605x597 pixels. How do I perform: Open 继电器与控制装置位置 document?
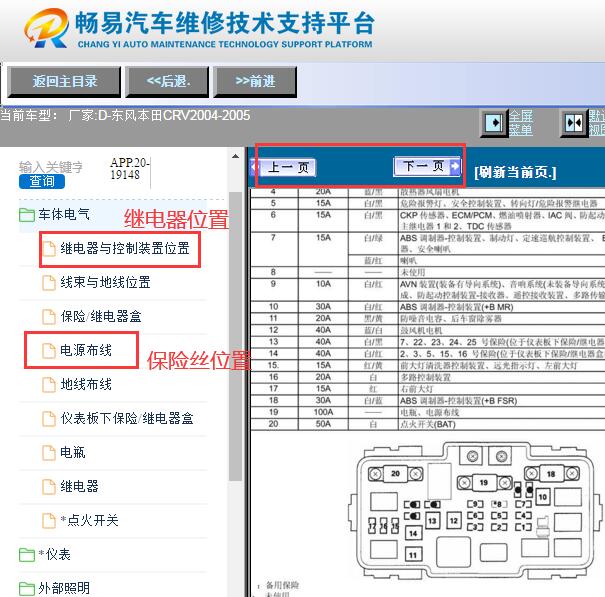coord(125,248)
